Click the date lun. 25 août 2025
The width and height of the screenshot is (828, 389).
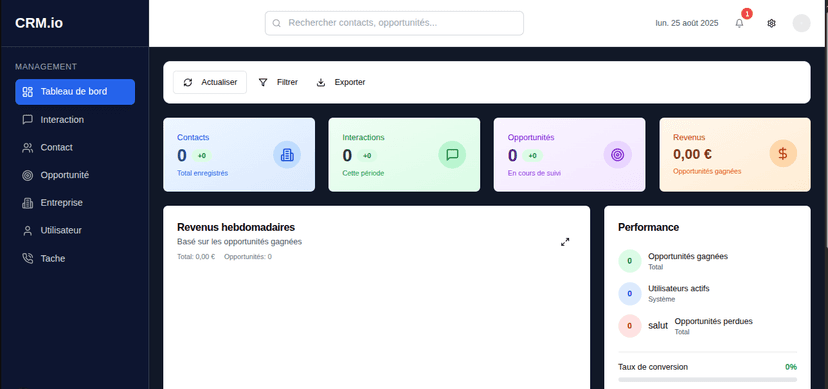(x=686, y=23)
